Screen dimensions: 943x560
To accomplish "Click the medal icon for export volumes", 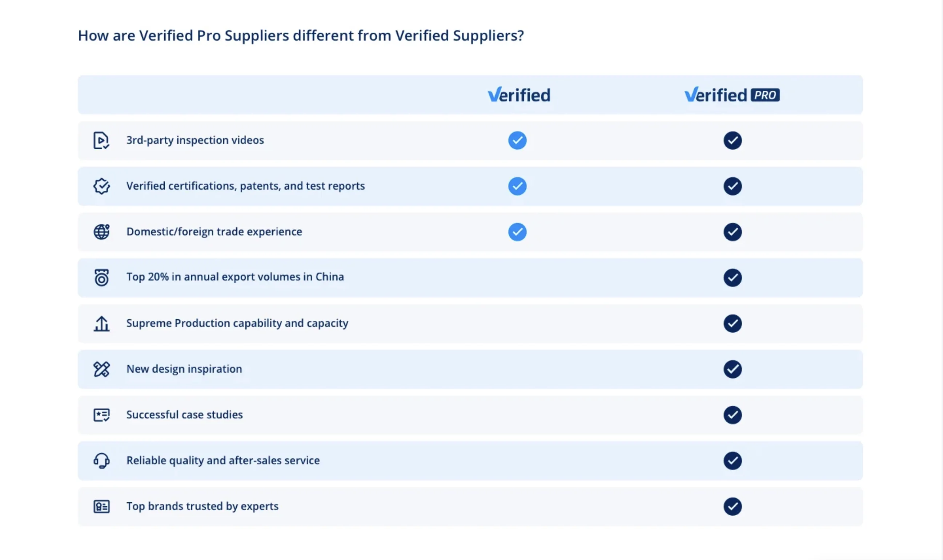I will pos(101,278).
